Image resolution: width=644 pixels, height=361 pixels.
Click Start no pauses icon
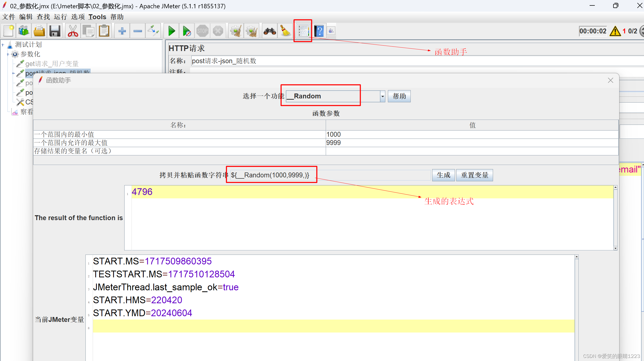[x=187, y=31]
